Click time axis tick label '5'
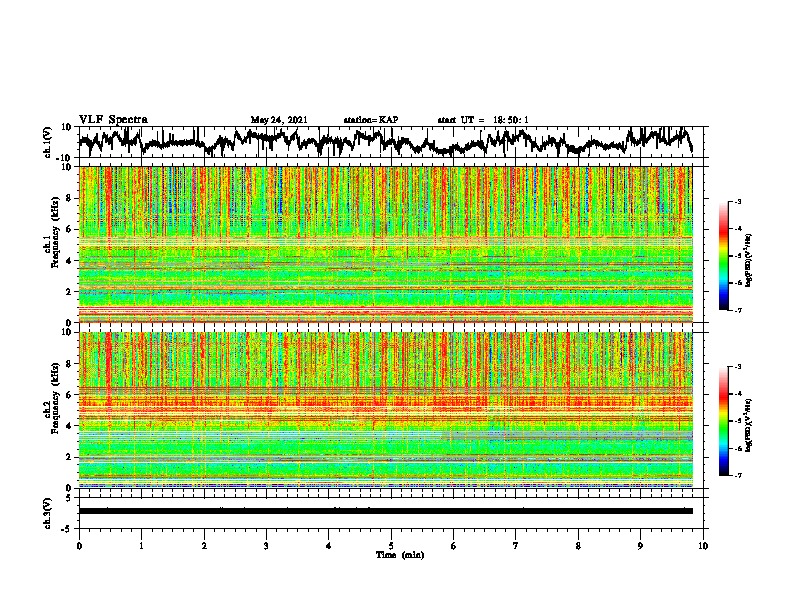The height and width of the screenshot is (612, 792). pos(391,546)
